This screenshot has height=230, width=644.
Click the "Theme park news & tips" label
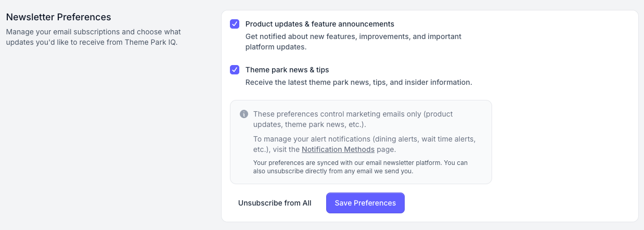click(x=287, y=70)
